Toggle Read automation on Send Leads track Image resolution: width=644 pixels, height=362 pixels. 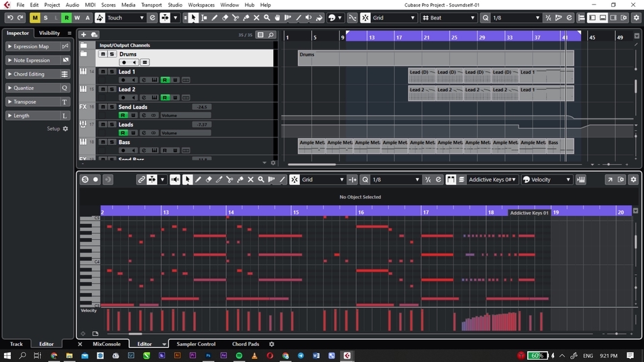point(122,115)
